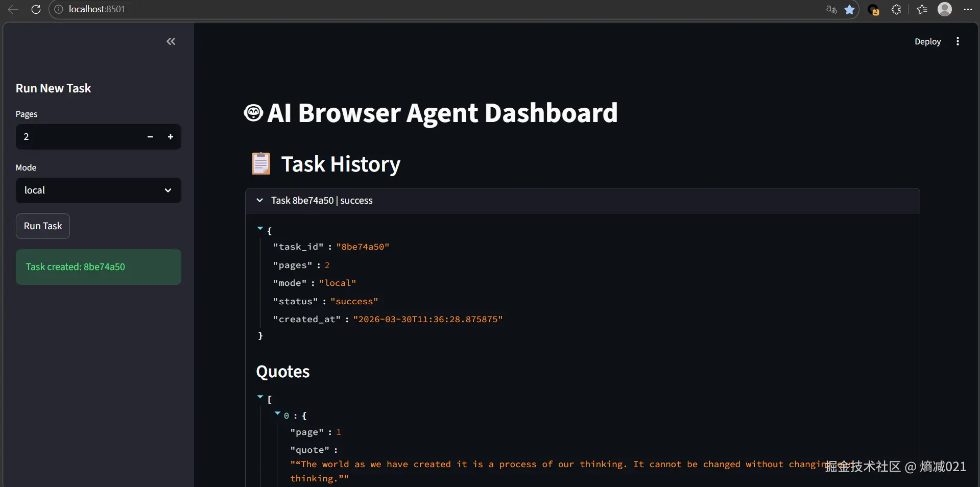
Task: Click the "success" status value in JSON
Action: click(354, 301)
